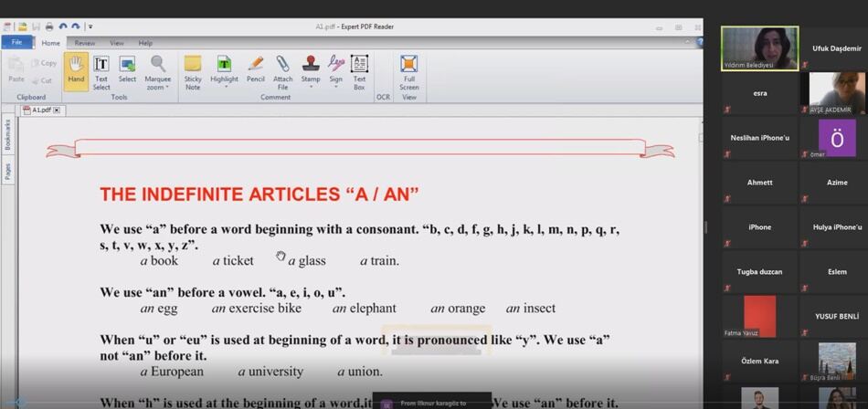Open the View ribbon tab
This screenshot has width=868, height=409.
pos(117,43)
